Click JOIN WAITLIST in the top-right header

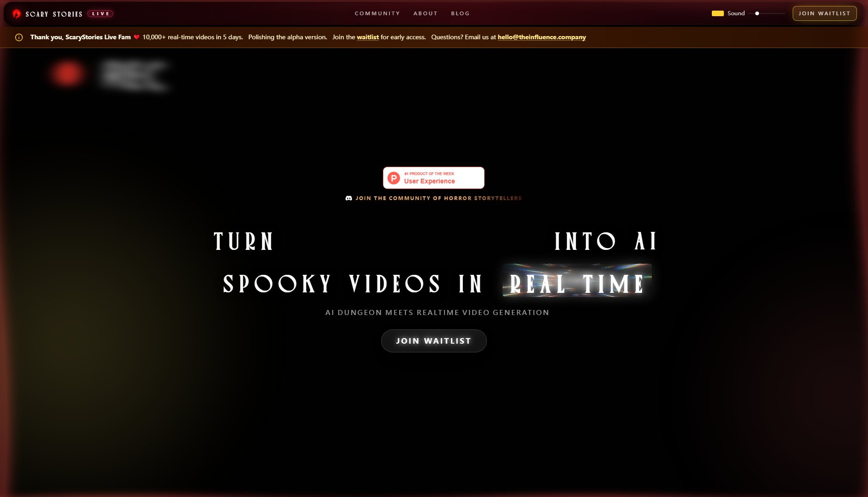tap(825, 13)
